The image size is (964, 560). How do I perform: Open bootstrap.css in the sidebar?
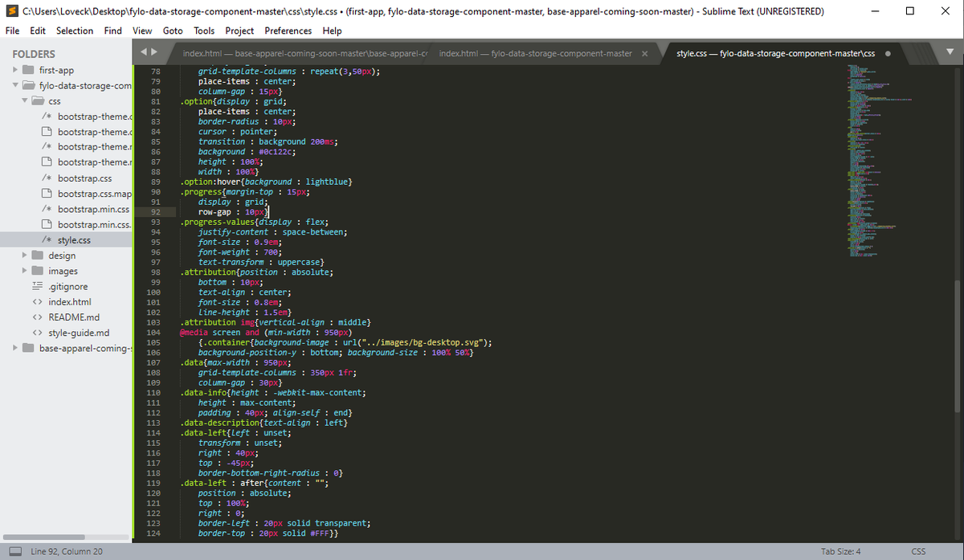84,178
